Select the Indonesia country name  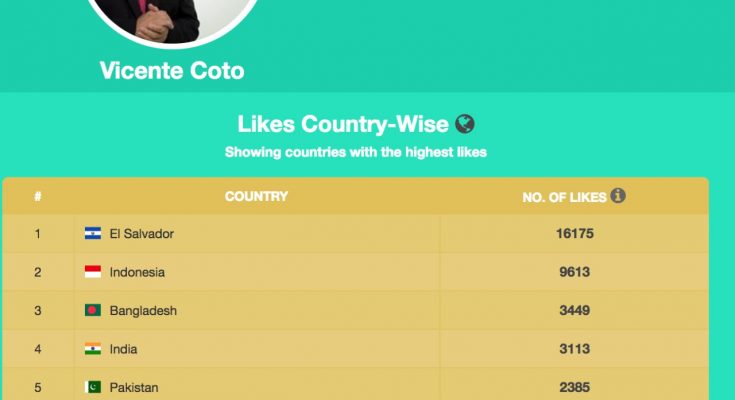pyautogui.click(x=137, y=272)
